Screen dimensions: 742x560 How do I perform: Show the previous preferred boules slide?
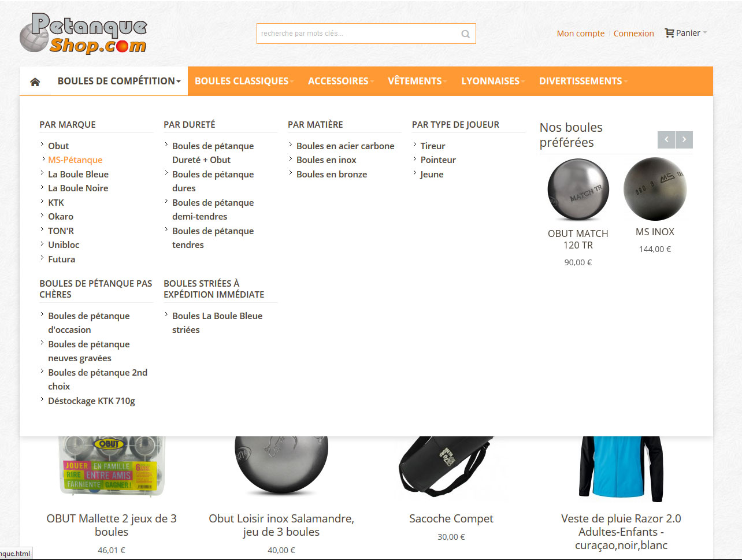(x=666, y=140)
